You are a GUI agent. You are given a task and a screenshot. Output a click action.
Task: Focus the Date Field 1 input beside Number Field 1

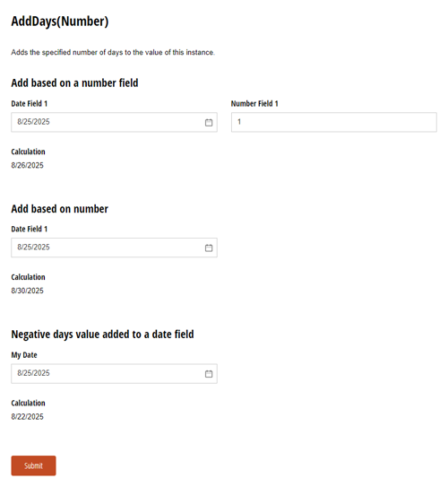coord(114,122)
